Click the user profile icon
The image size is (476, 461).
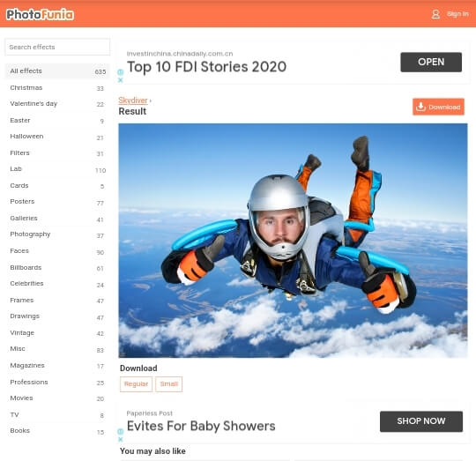[435, 14]
